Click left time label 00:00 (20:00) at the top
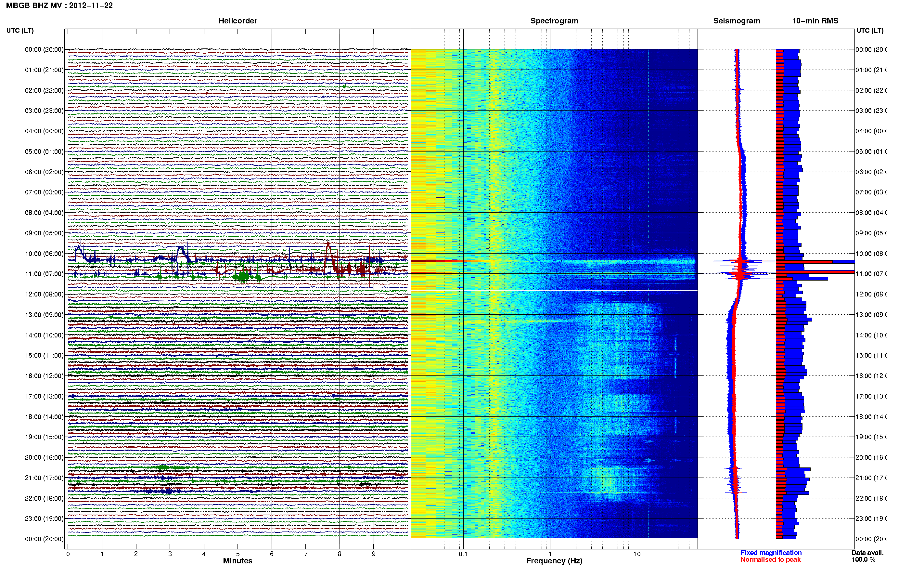 coord(44,49)
